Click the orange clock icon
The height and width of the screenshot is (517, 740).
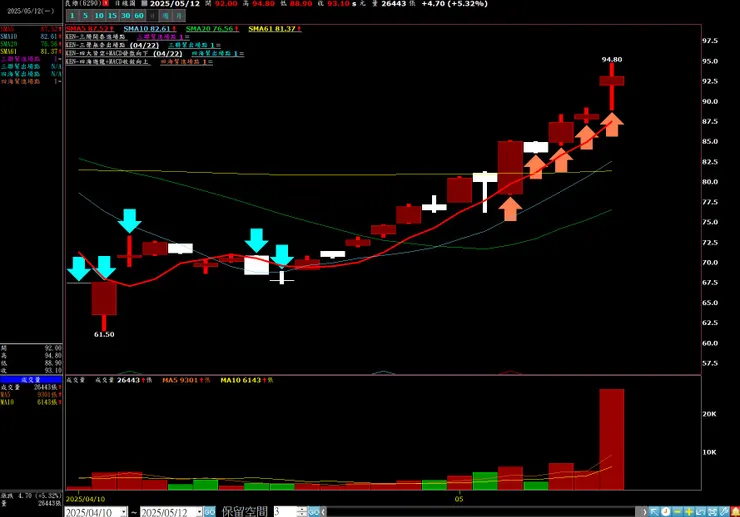pos(665,512)
